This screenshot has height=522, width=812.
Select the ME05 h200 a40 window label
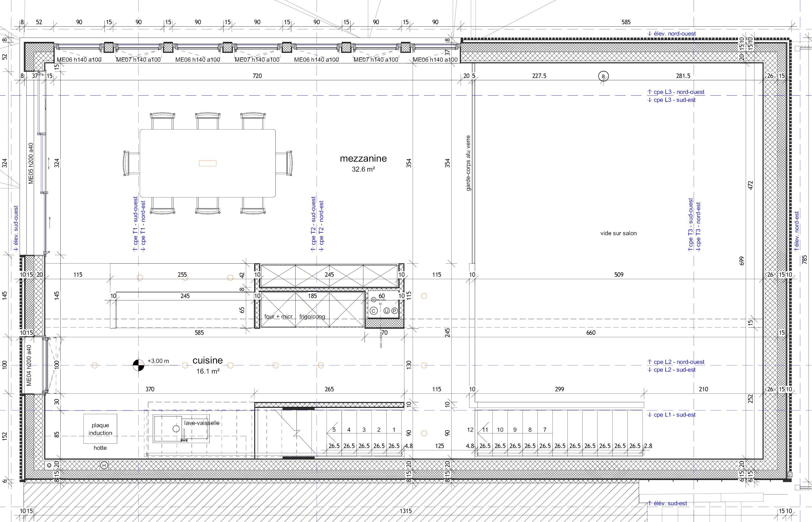click(x=31, y=163)
